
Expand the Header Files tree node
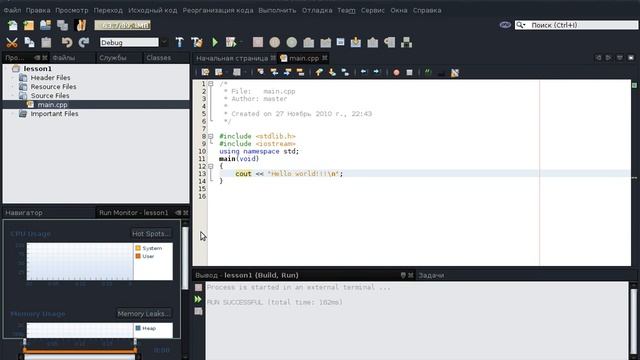pyautogui.click(x=13, y=78)
